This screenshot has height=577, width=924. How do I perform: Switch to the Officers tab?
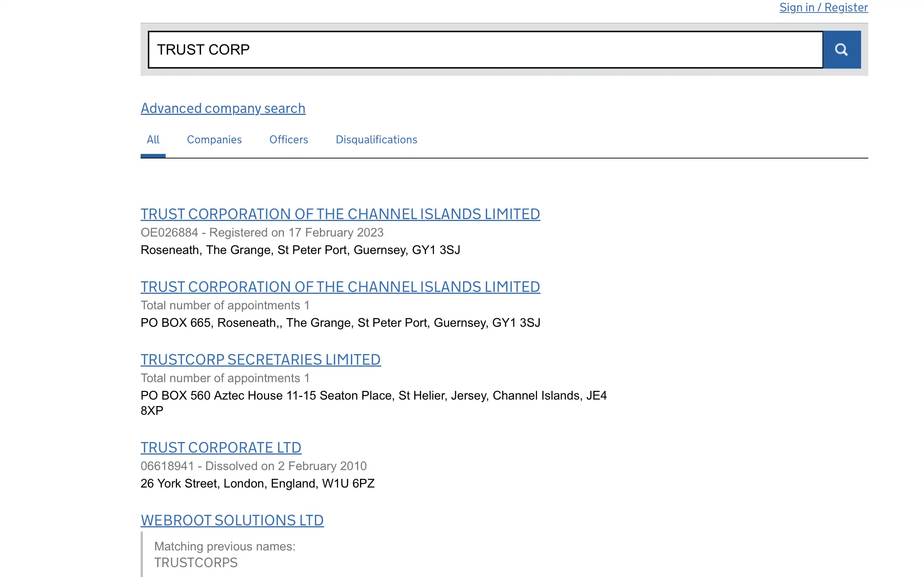(x=288, y=140)
